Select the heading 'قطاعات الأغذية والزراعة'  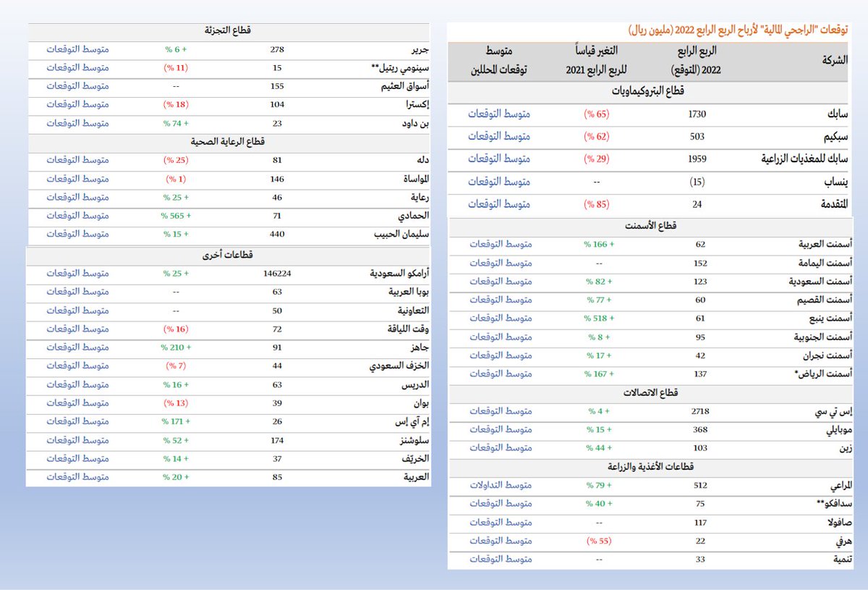tap(650, 467)
